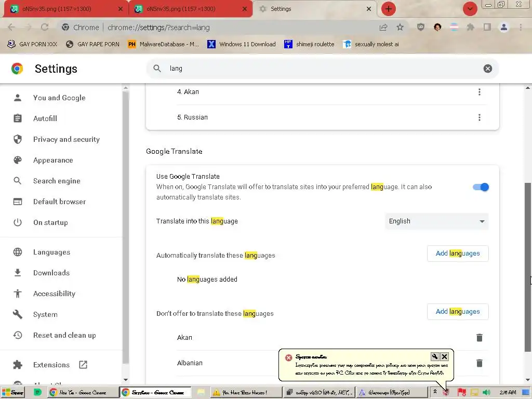
Task: Go to Privacy and security settings
Action: point(66,139)
